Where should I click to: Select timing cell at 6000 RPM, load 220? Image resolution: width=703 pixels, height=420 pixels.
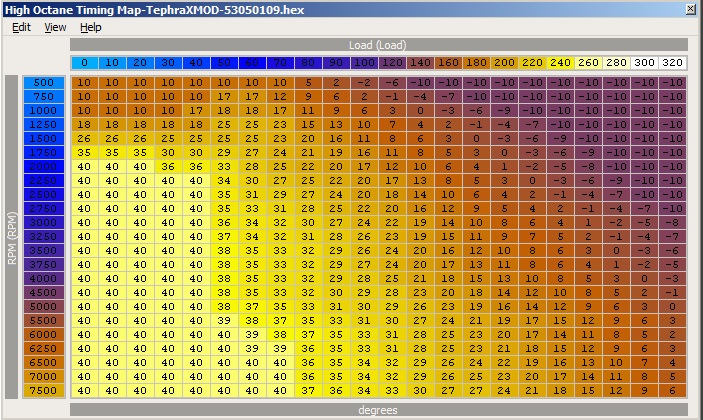pyautogui.click(x=533, y=334)
